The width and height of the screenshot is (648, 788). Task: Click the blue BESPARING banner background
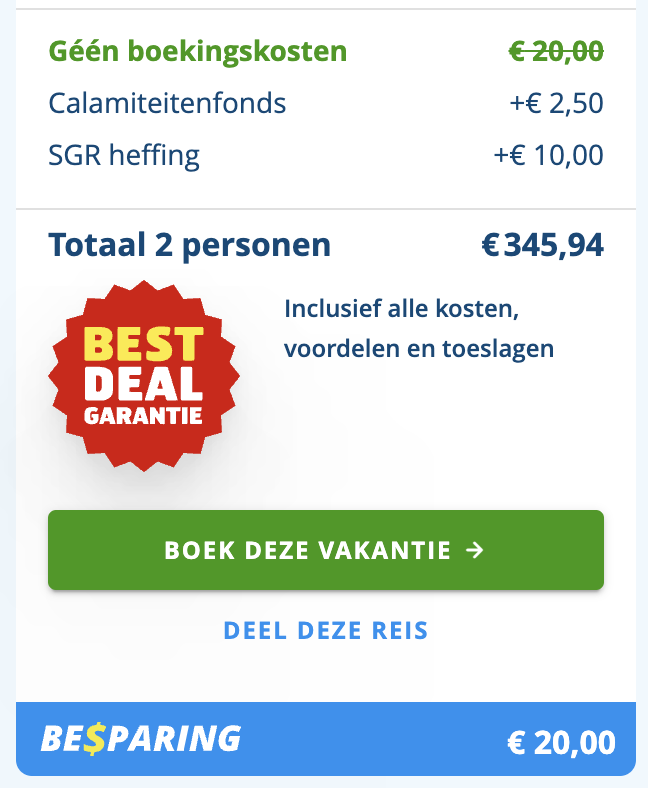[326, 739]
